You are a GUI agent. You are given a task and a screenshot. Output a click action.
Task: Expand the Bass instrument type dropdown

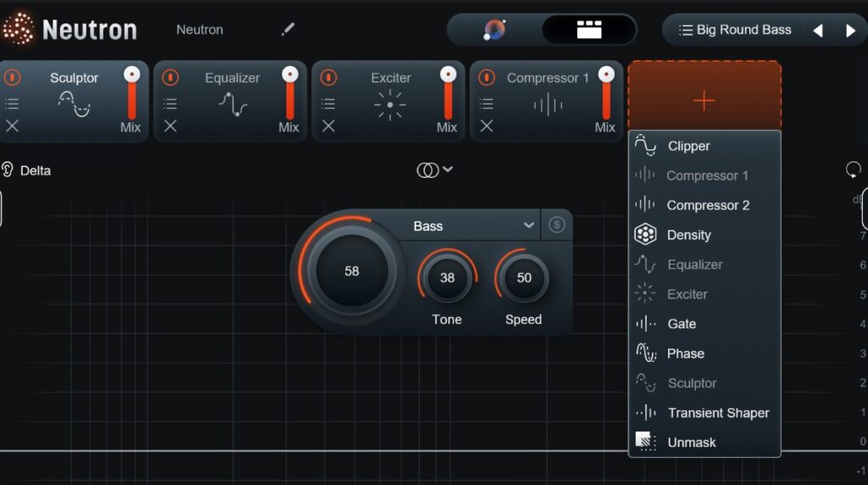[x=528, y=226]
